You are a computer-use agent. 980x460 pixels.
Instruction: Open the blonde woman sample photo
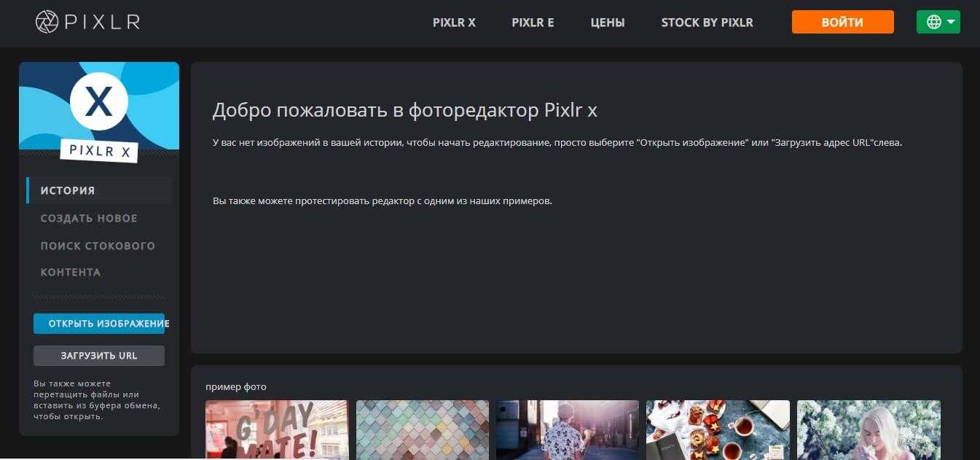click(869, 429)
